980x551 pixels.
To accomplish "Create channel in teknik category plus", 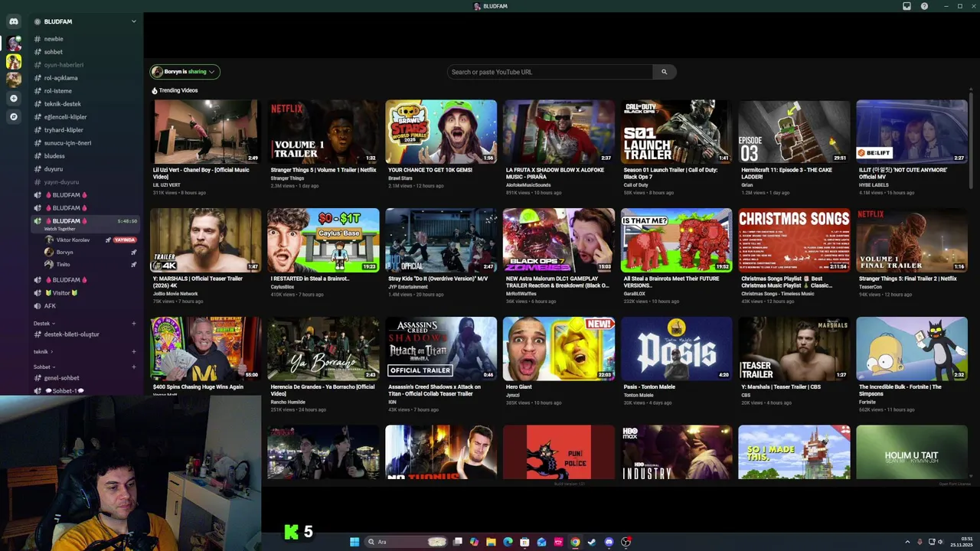I will [x=133, y=351].
